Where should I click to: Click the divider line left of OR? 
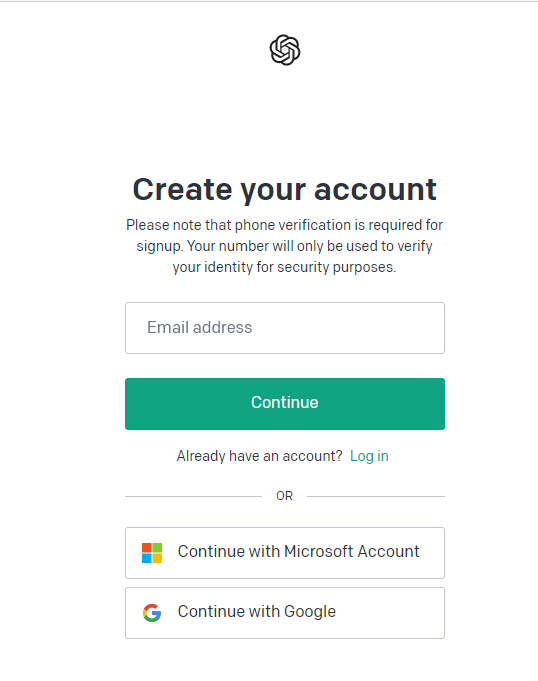click(194, 496)
